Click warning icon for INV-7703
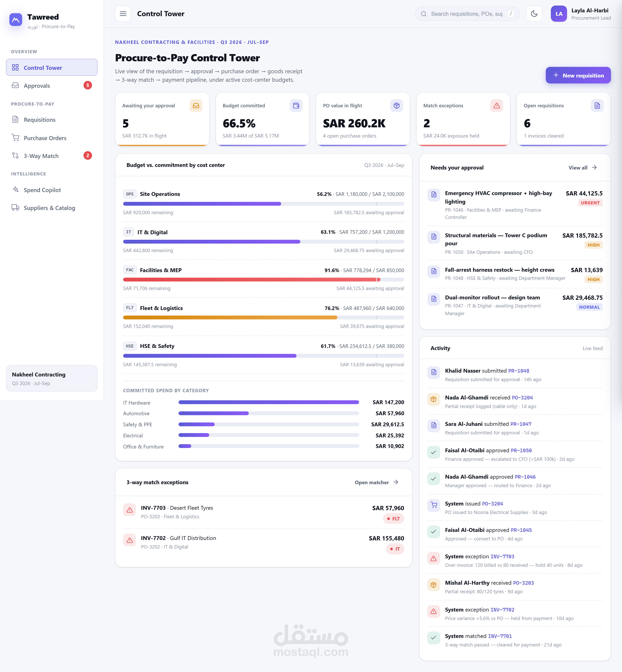Screen dimensions: 622x672 [x=129, y=510]
